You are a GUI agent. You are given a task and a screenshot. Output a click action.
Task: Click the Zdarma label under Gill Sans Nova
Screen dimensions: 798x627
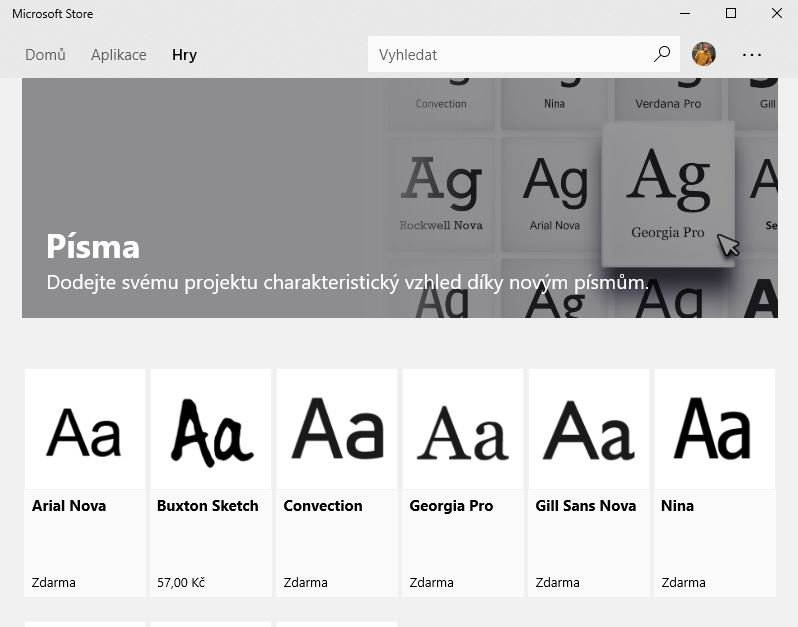point(557,582)
